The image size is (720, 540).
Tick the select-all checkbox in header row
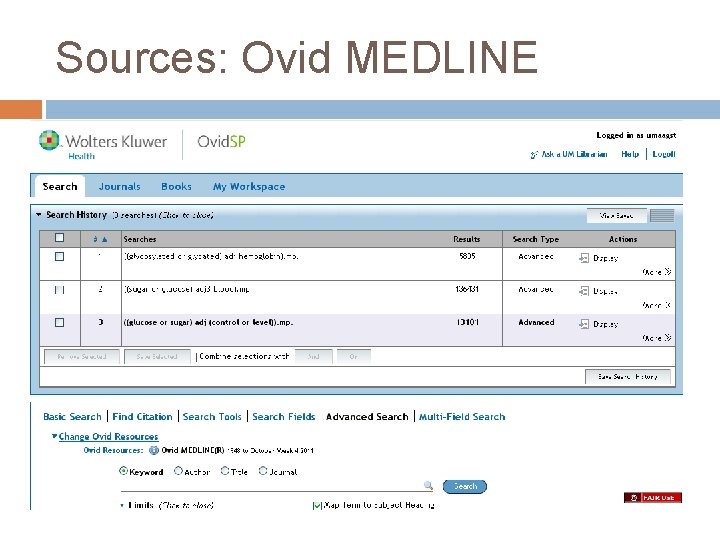point(59,237)
